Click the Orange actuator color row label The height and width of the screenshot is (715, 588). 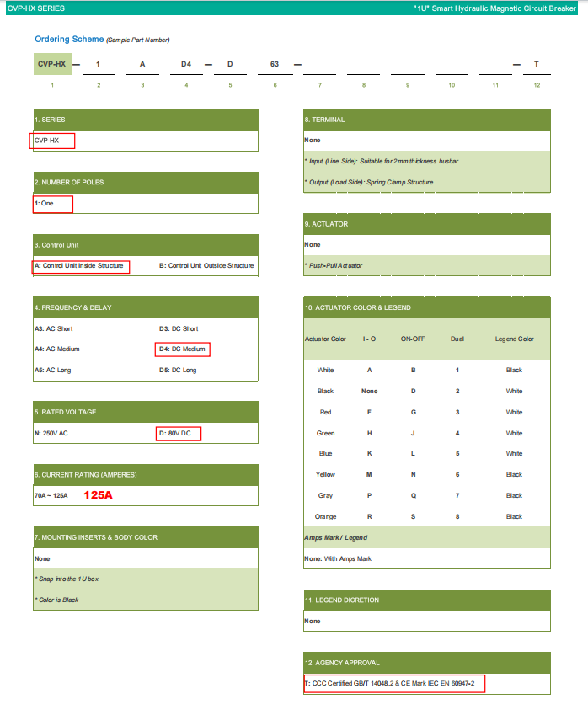[x=325, y=516]
